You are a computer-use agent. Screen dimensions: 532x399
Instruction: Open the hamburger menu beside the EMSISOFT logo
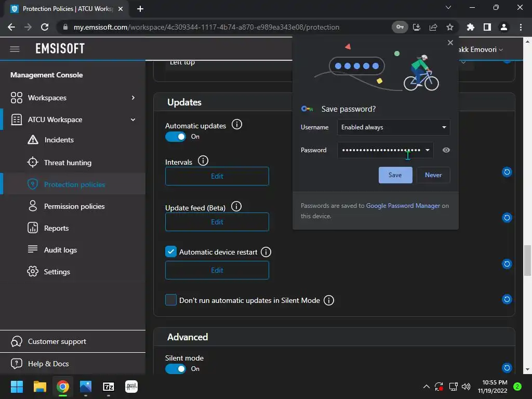pyautogui.click(x=15, y=49)
